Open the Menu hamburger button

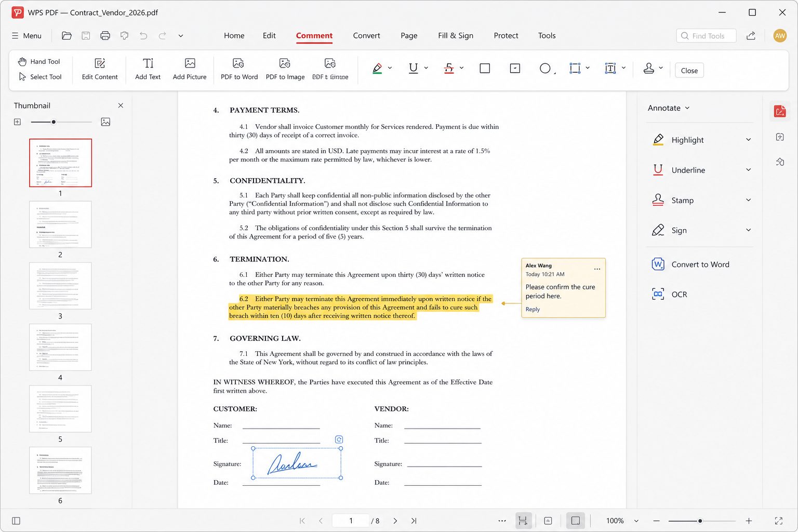(x=26, y=36)
